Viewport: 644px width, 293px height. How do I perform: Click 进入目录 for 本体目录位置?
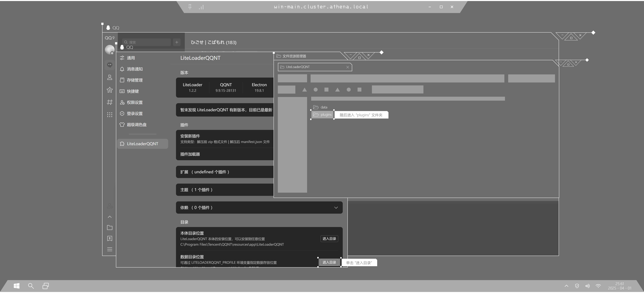pyautogui.click(x=329, y=239)
